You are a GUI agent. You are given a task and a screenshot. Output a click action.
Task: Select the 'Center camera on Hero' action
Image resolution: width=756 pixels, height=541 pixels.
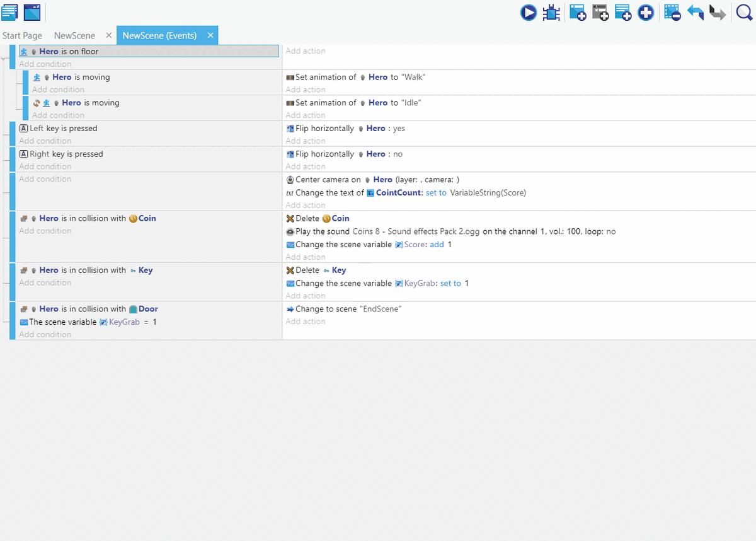pyautogui.click(x=372, y=180)
